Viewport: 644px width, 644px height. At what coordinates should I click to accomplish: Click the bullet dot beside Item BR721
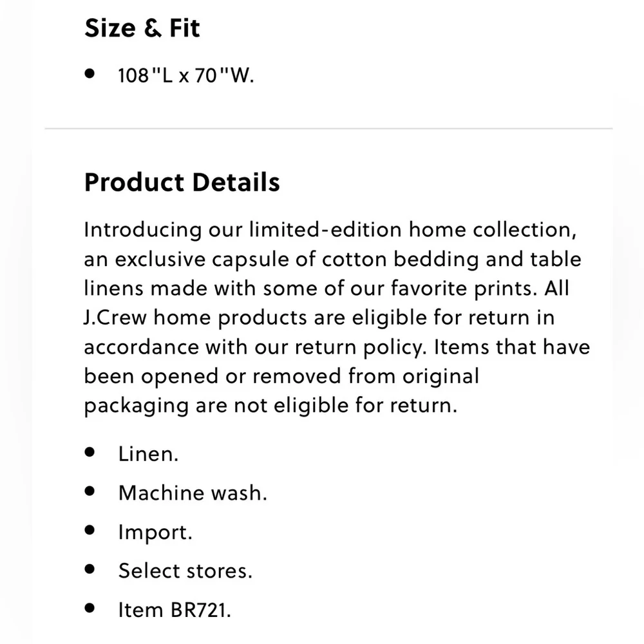(x=90, y=608)
